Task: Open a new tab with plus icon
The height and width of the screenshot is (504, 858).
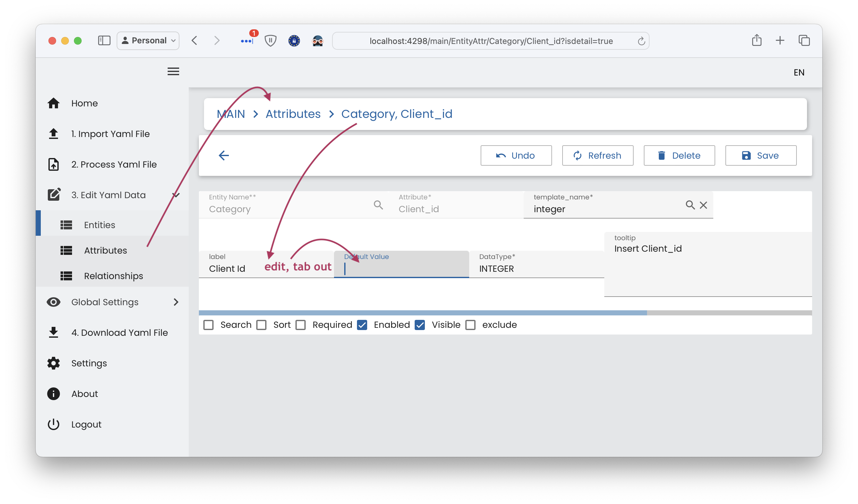Action: 780,40
